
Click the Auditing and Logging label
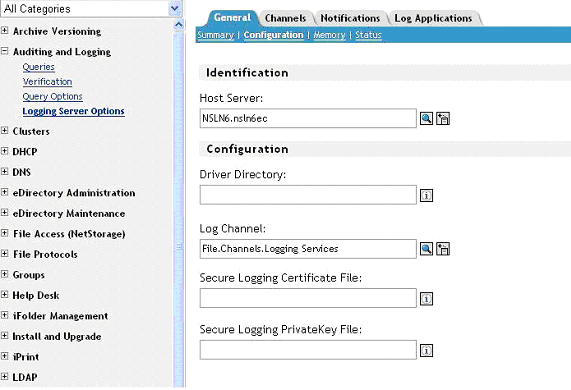coord(62,52)
